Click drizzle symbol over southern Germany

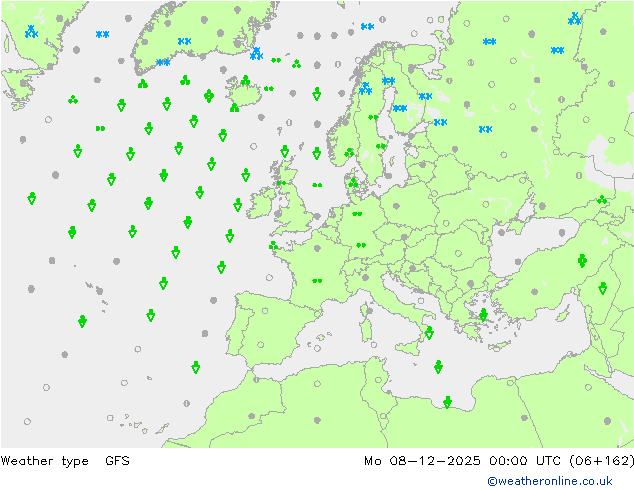click(361, 245)
